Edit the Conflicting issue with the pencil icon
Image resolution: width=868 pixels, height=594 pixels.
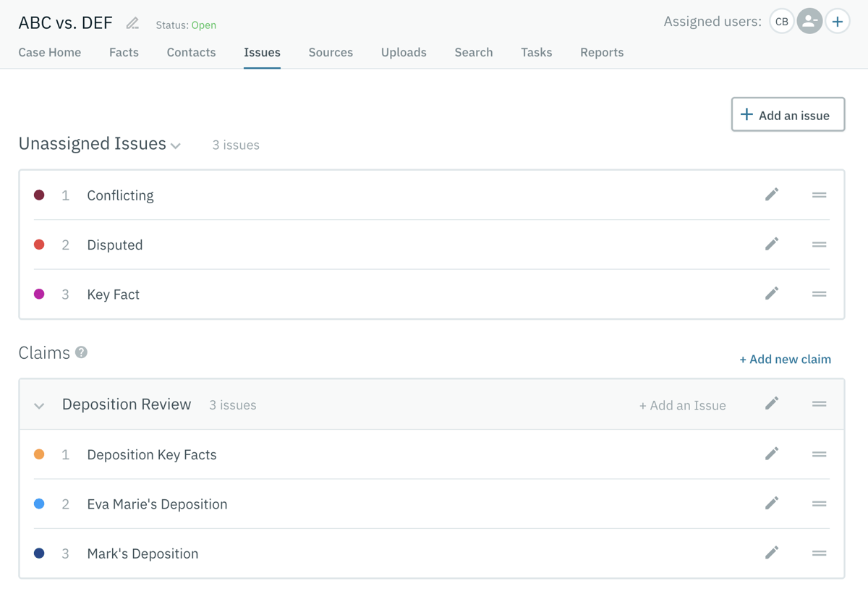click(x=771, y=194)
